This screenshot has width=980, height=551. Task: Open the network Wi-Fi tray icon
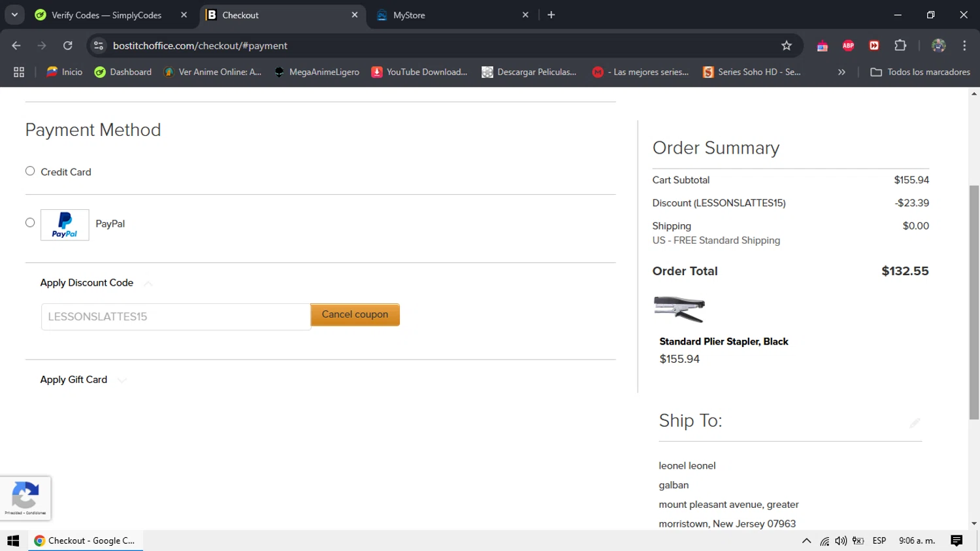click(x=825, y=541)
